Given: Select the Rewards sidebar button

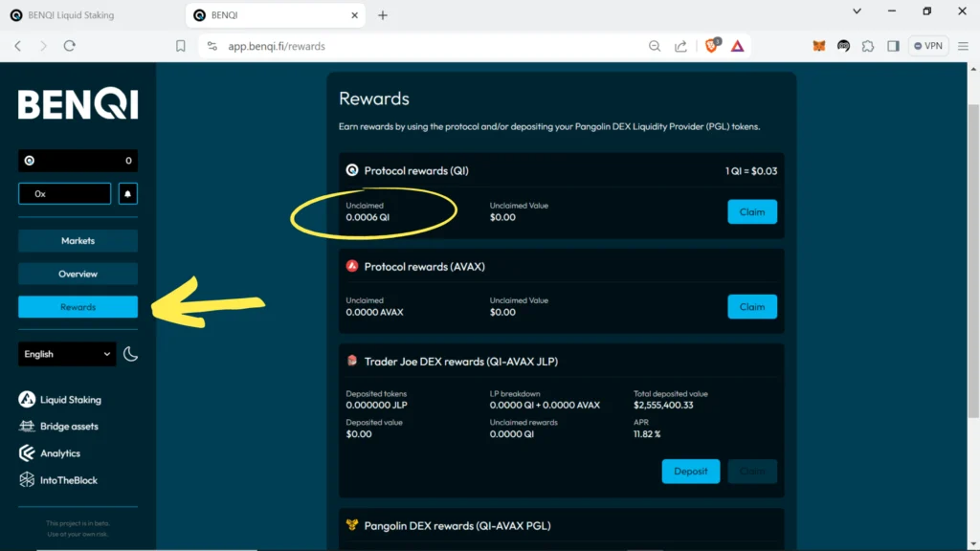Looking at the screenshot, I should [78, 307].
